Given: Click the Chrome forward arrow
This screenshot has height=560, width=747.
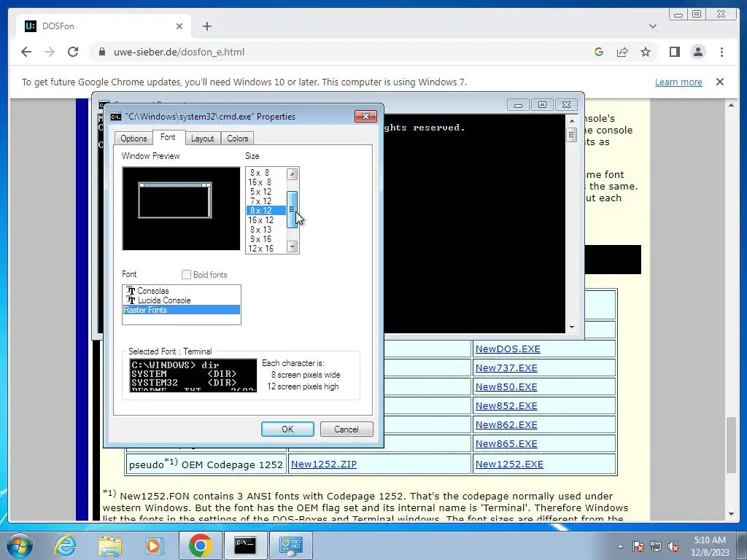Looking at the screenshot, I should (50, 52).
